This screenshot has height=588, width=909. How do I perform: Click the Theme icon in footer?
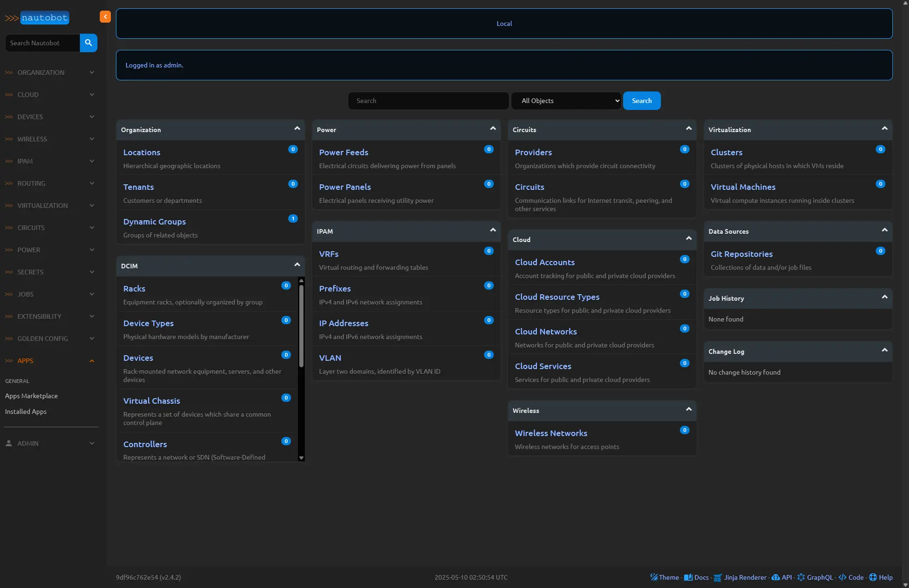click(x=654, y=577)
